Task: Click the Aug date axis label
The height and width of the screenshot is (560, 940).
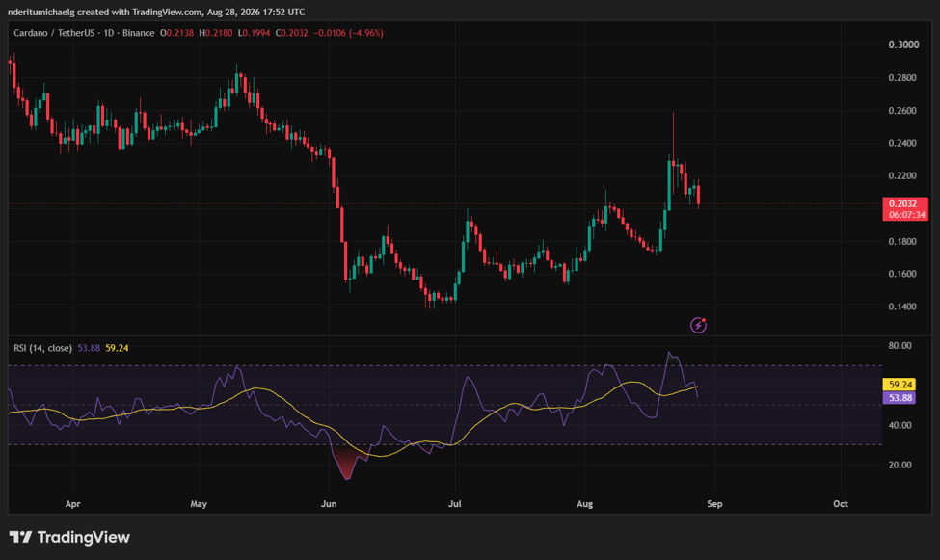Action: (x=584, y=504)
